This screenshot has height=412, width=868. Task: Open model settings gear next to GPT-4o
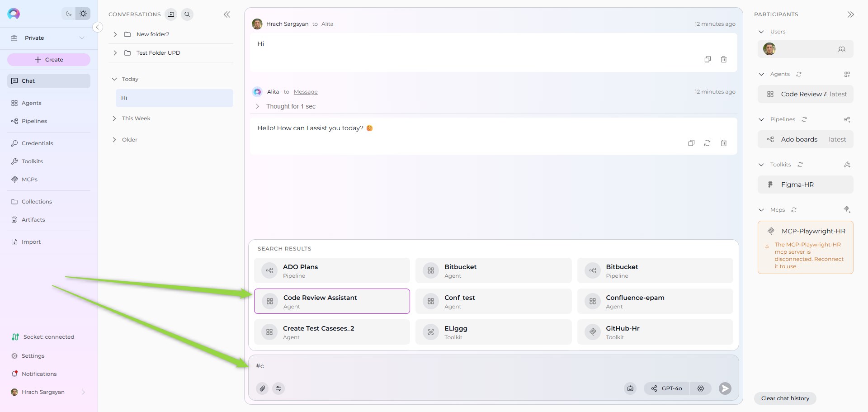tap(700, 388)
